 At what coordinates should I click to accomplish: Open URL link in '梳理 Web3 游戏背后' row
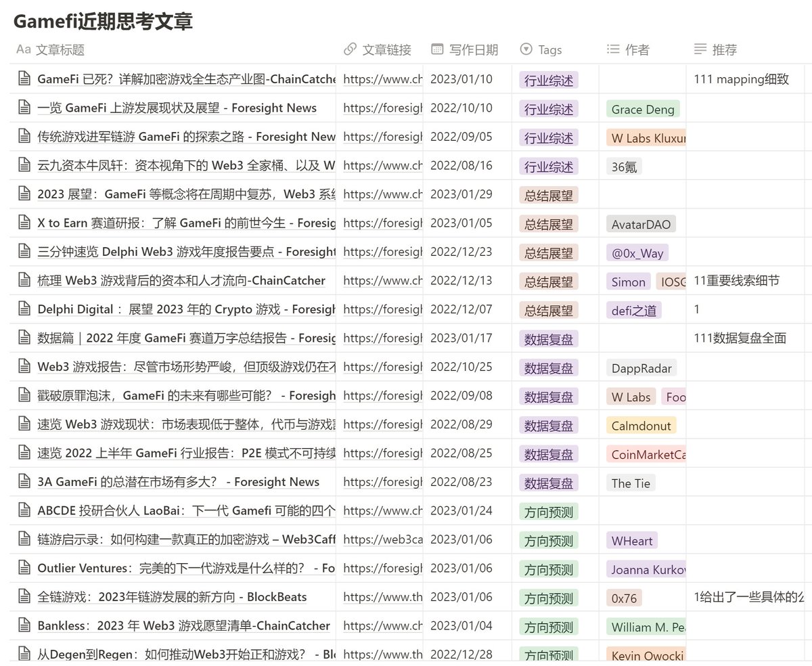[x=383, y=280]
